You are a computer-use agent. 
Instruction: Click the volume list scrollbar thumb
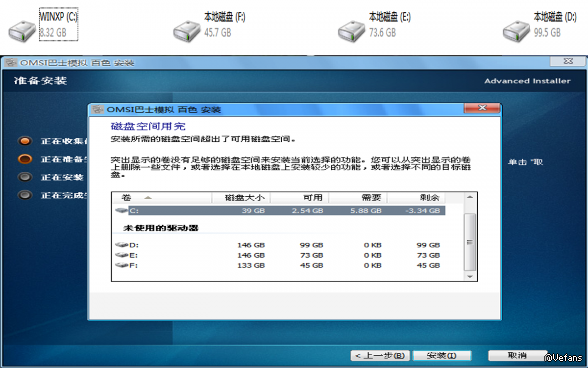coord(470,242)
